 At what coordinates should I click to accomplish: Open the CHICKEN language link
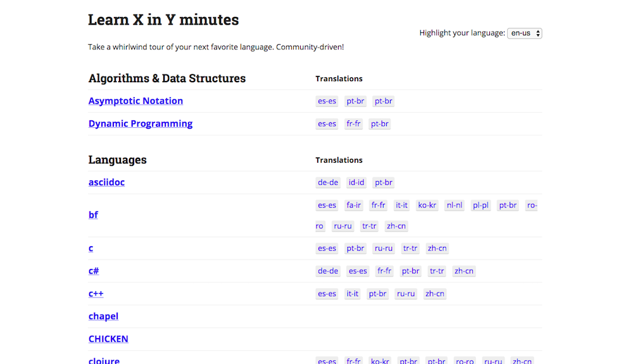click(x=108, y=339)
